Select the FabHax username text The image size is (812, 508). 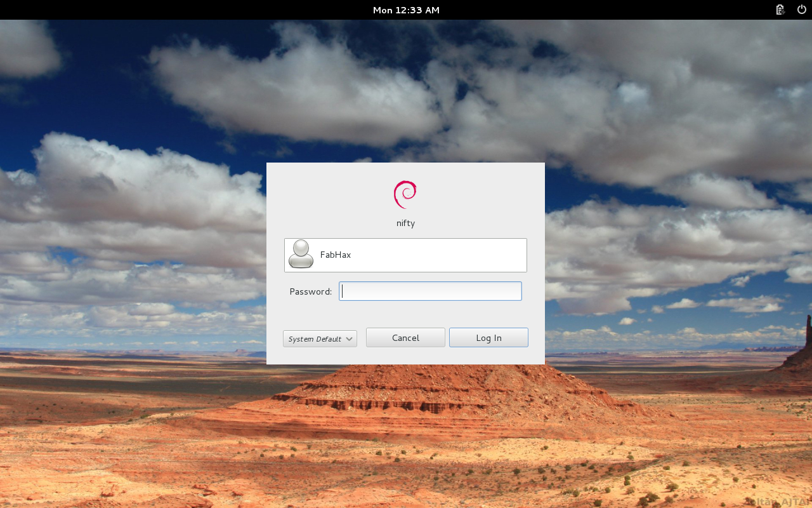[336, 255]
